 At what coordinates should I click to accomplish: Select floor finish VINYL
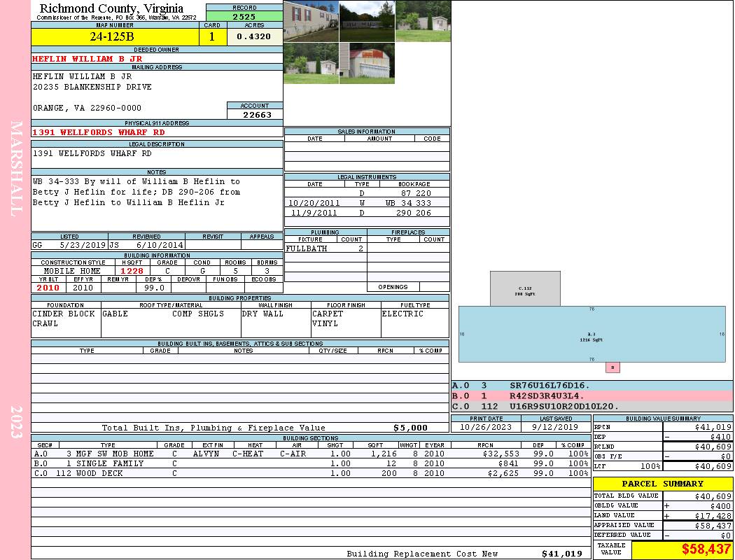325,323
